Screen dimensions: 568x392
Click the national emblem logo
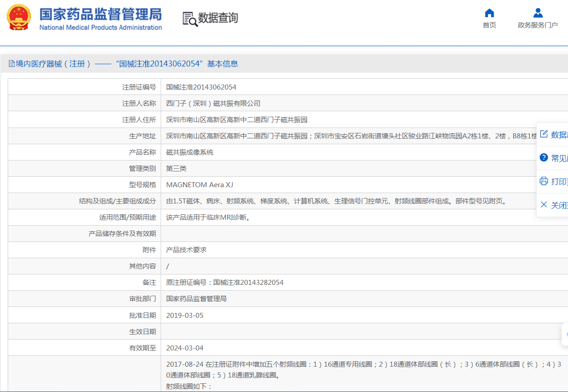point(19,17)
